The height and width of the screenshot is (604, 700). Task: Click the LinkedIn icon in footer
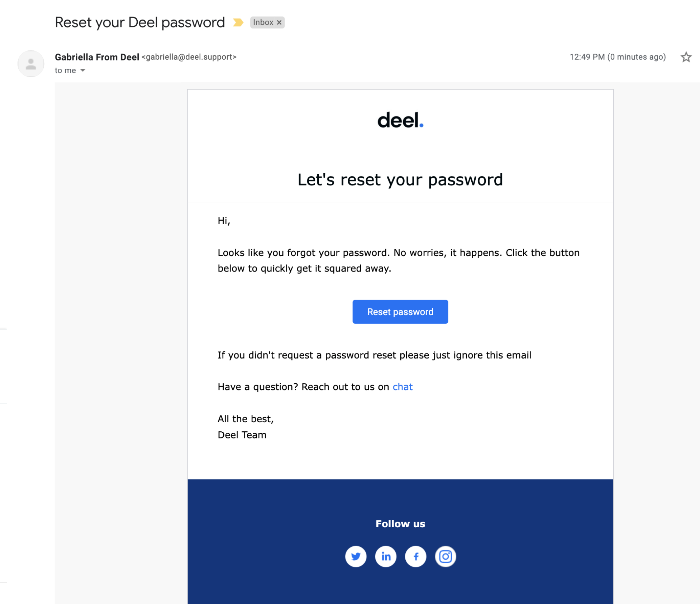[x=385, y=556]
